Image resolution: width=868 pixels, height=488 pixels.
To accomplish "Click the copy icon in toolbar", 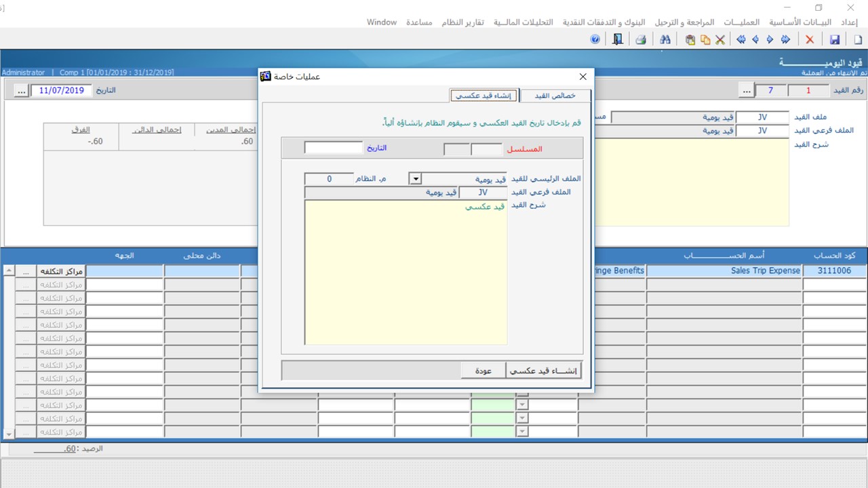I will 705,40.
